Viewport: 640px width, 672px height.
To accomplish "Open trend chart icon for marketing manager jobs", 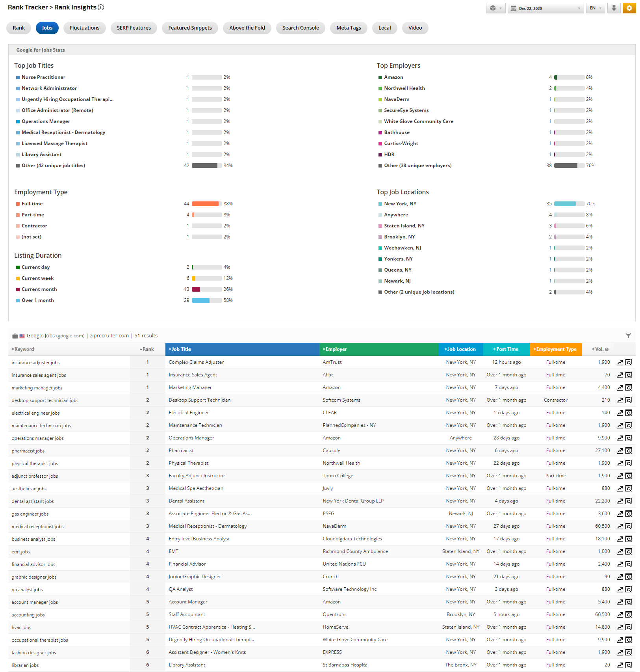I will [620, 388].
